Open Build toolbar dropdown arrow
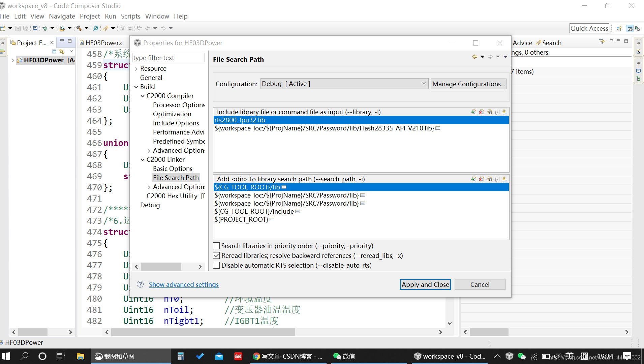644x364 pixels. tap(86, 28)
